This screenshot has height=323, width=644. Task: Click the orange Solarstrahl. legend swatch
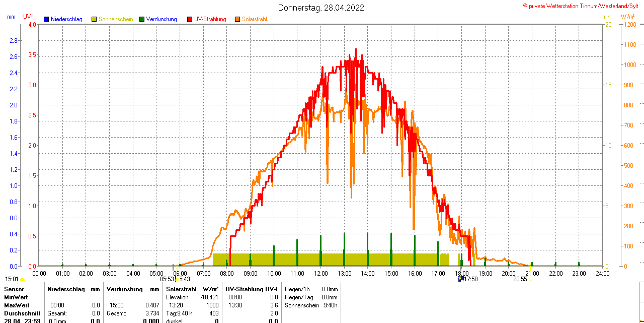pyautogui.click(x=237, y=19)
